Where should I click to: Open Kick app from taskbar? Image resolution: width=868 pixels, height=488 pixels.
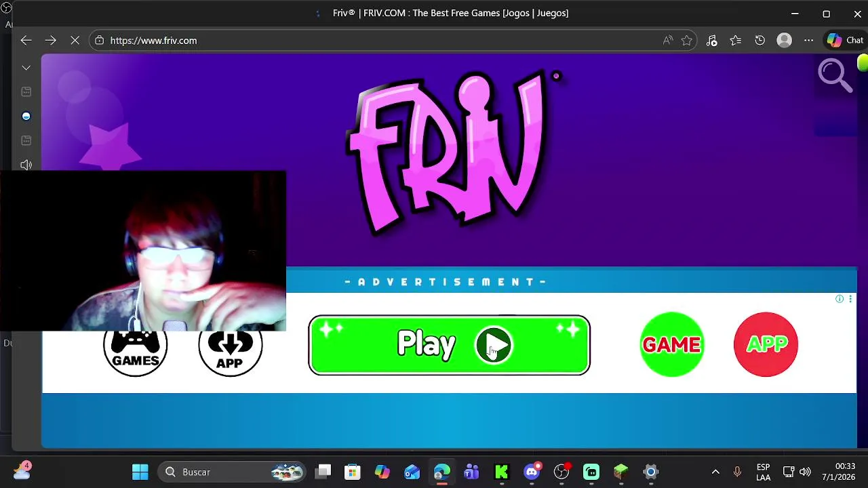[502, 472]
